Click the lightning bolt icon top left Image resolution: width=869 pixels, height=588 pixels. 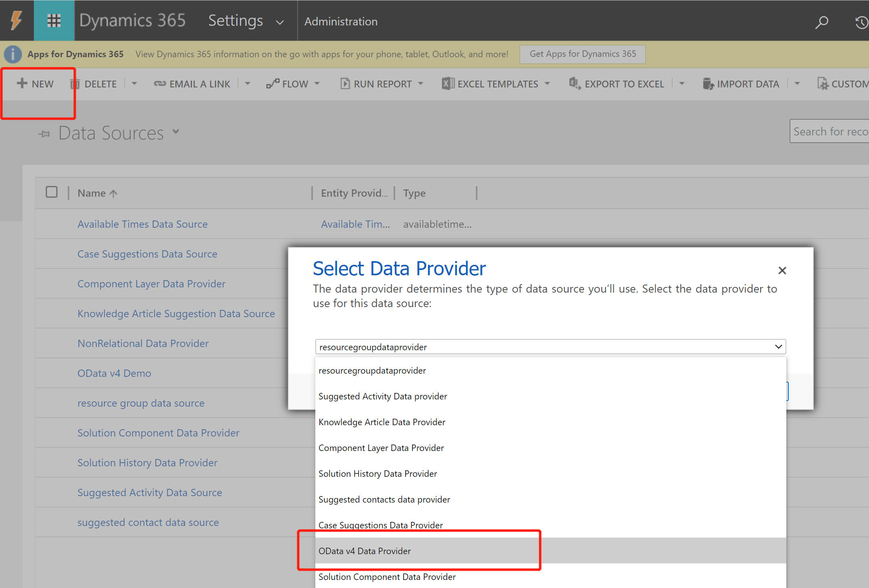16,21
